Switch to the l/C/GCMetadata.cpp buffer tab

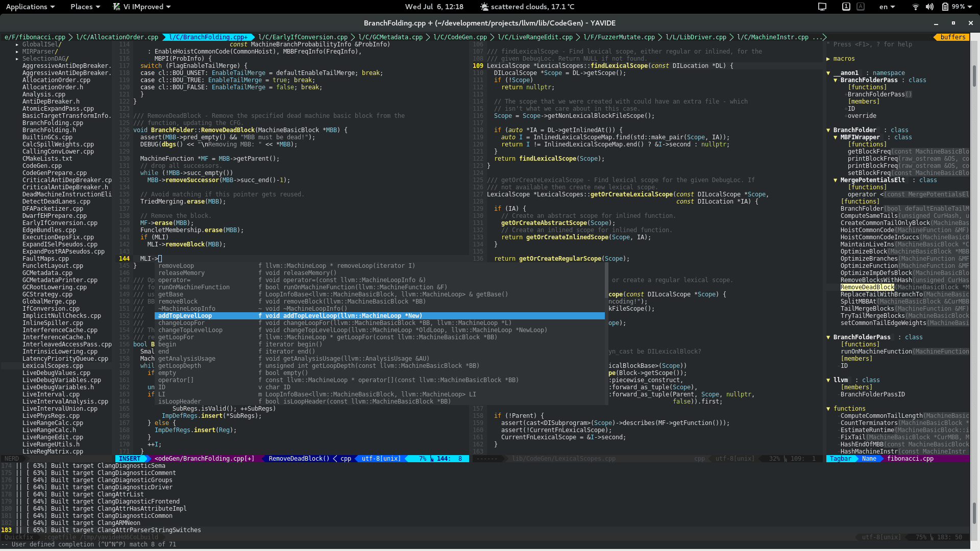tap(390, 37)
